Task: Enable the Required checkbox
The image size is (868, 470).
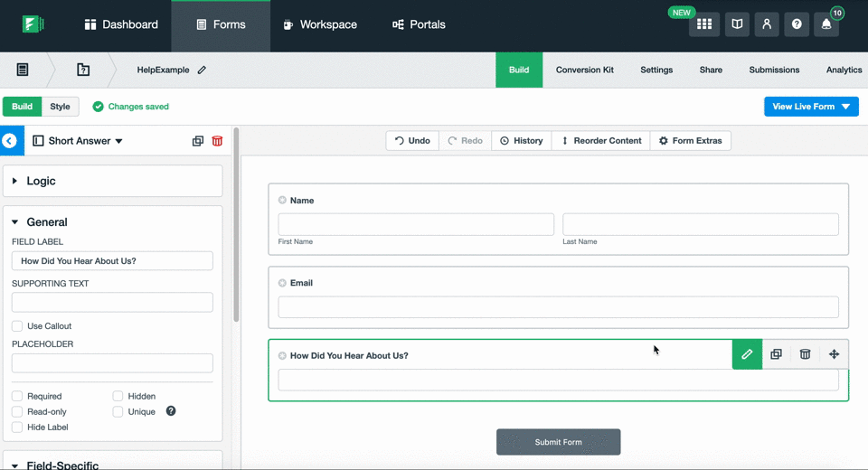Action: (17, 396)
